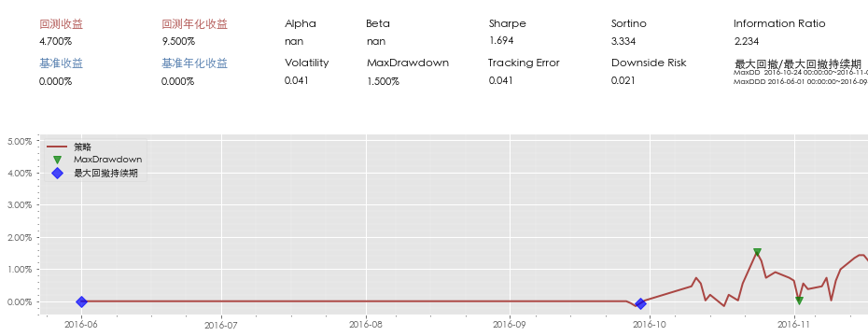Image resolution: width=868 pixels, height=336 pixels.
Task: Click the green triangle at the drawdown peak
Action: click(x=757, y=252)
